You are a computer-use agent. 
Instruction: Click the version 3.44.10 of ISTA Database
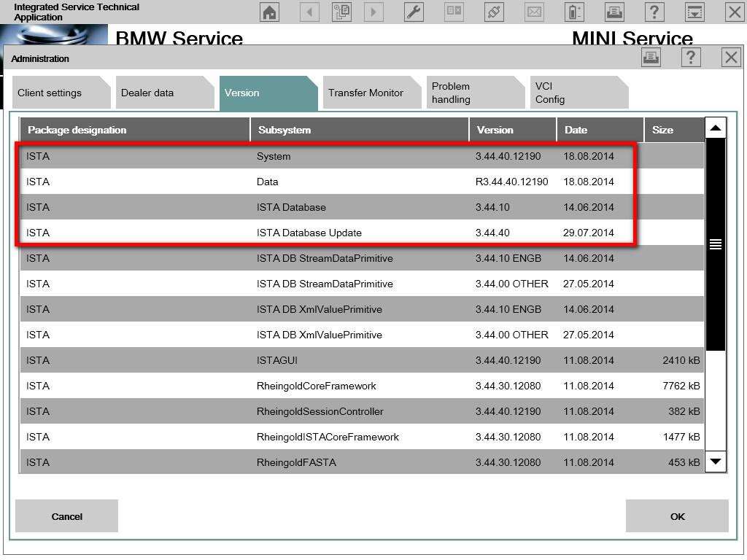[x=492, y=207]
